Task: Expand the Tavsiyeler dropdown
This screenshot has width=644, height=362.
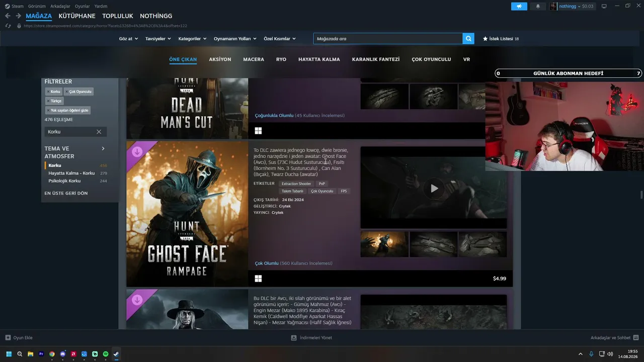Action: coord(158,39)
